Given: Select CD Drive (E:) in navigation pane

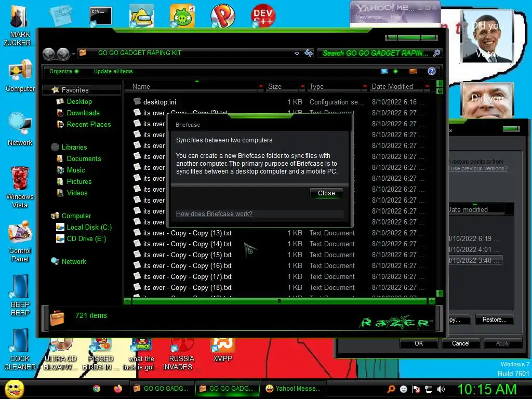Looking at the screenshot, I should (86, 239).
